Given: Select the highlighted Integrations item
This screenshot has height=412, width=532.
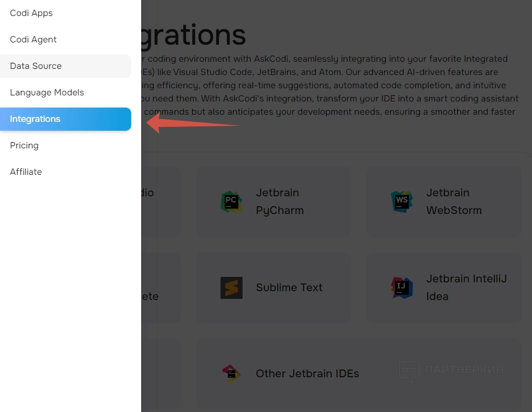Looking at the screenshot, I should [66, 119].
